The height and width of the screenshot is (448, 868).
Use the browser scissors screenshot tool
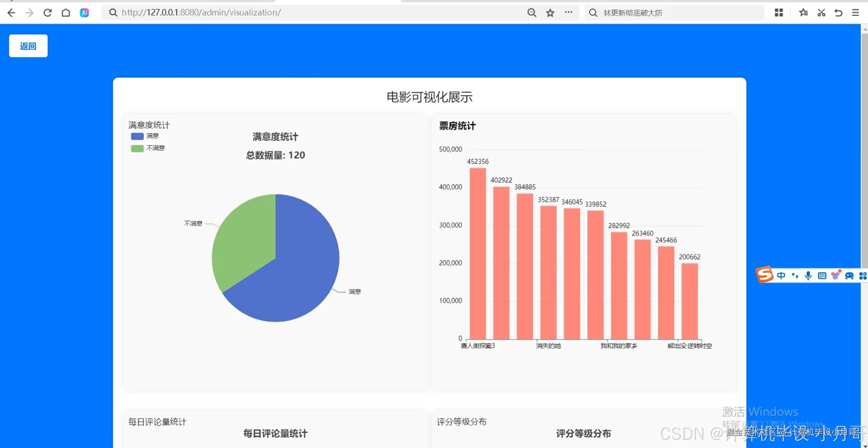point(821,13)
